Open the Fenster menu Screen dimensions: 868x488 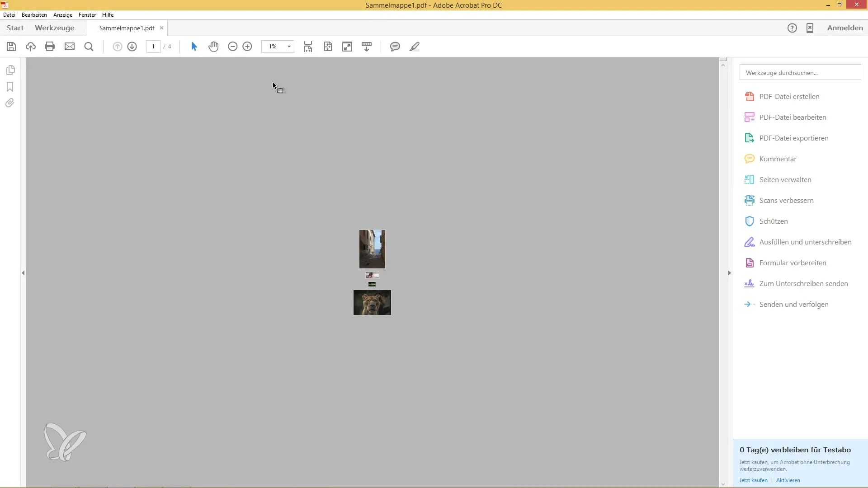coord(87,15)
